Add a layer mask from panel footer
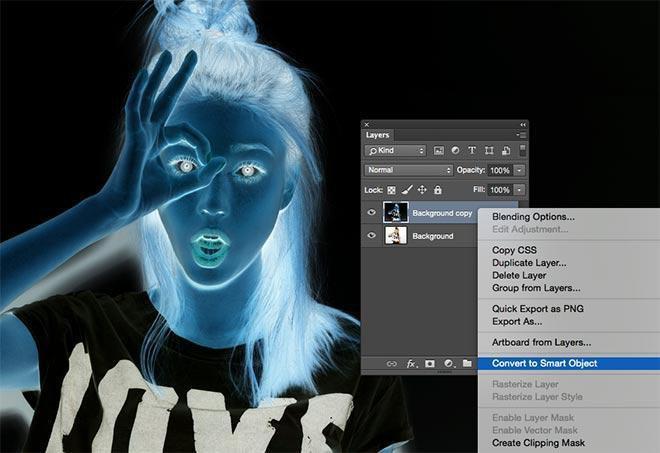 [429, 363]
